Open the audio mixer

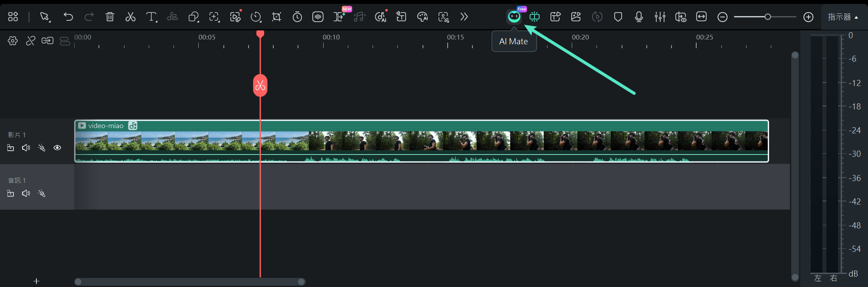[660, 17]
